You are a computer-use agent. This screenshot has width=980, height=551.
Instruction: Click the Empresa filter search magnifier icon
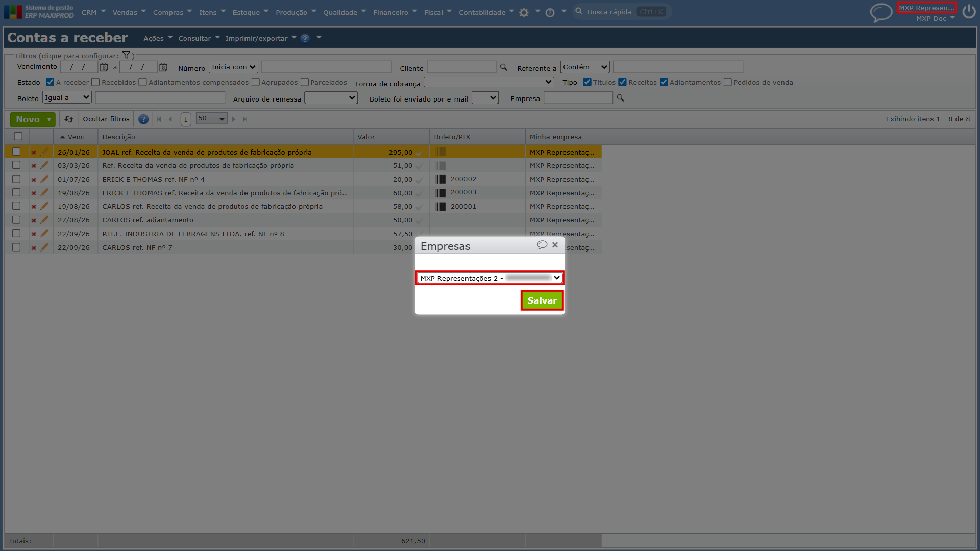point(620,98)
